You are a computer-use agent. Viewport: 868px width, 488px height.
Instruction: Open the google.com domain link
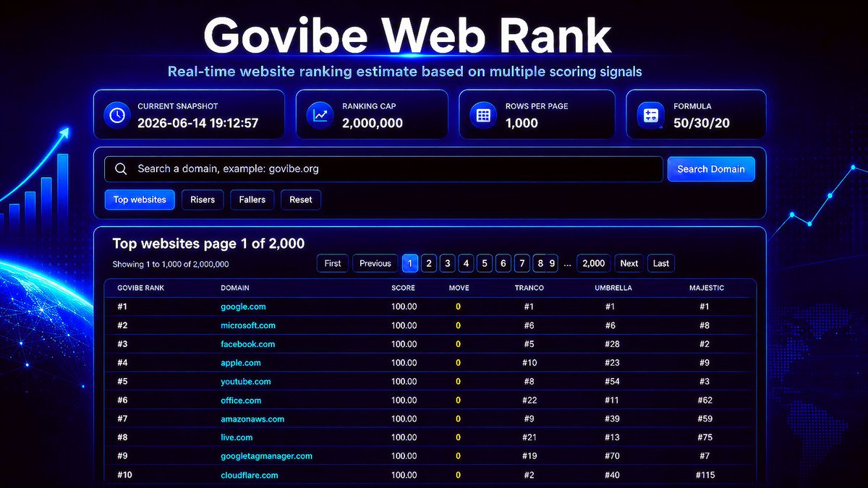click(243, 307)
